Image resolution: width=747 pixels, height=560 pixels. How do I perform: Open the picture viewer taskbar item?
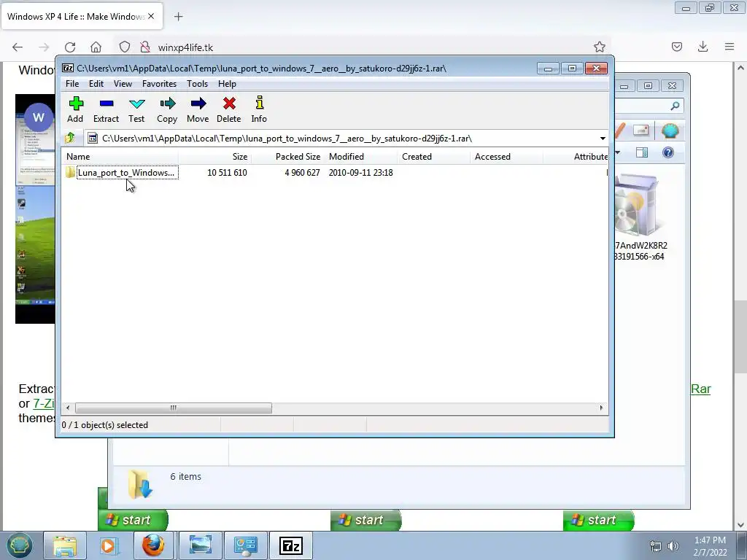(x=201, y=545)
